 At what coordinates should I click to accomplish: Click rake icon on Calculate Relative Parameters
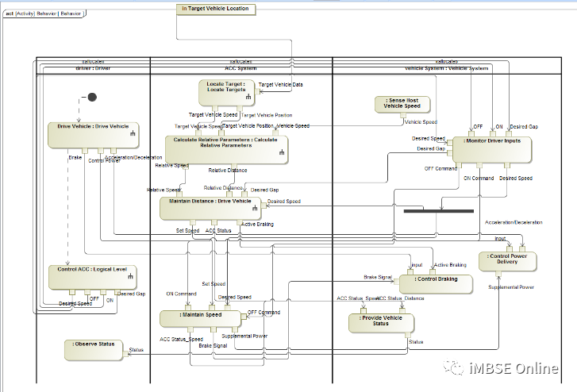point(282,152)
